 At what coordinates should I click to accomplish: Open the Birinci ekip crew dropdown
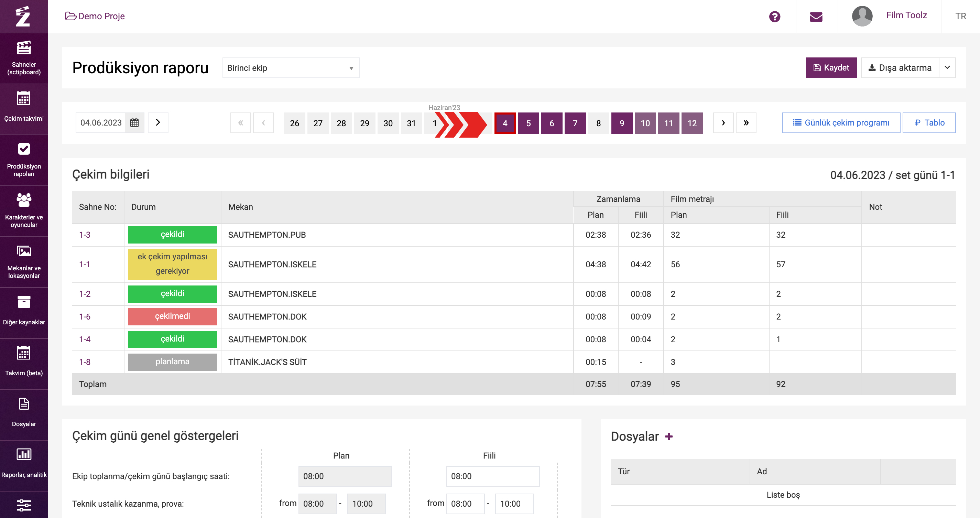(291, 68)
